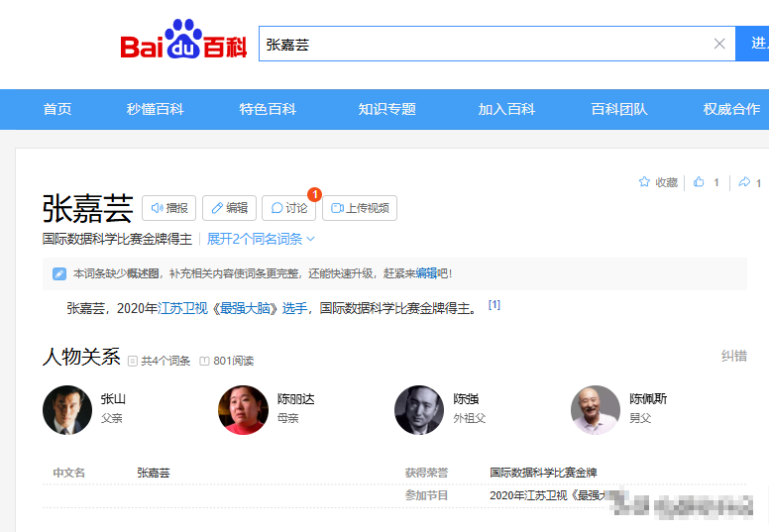The width and height of the screenshot is (769, 532).
Task: Clear the search box with the X icon
Action: [x=719, y=44]
